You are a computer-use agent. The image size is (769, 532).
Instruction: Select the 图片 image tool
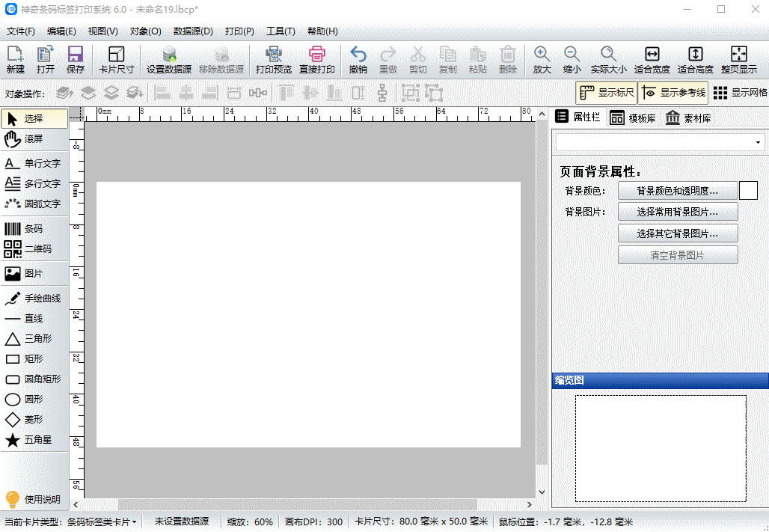click(x=34, y=273)
